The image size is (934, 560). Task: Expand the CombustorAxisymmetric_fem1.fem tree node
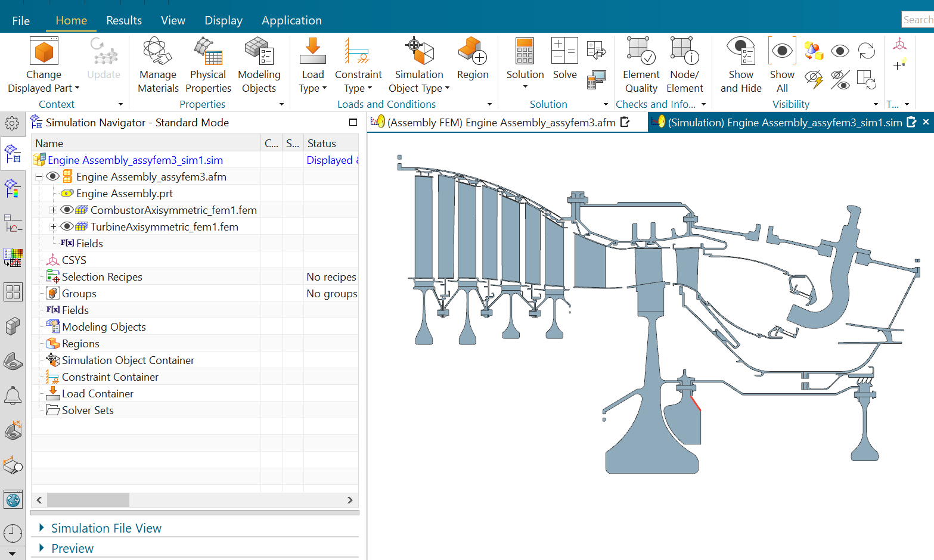[x=53, y=210]
